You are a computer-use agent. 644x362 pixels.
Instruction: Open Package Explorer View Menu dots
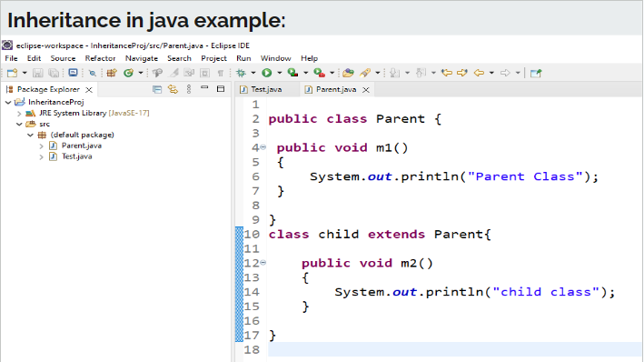[x=189, y=89]
